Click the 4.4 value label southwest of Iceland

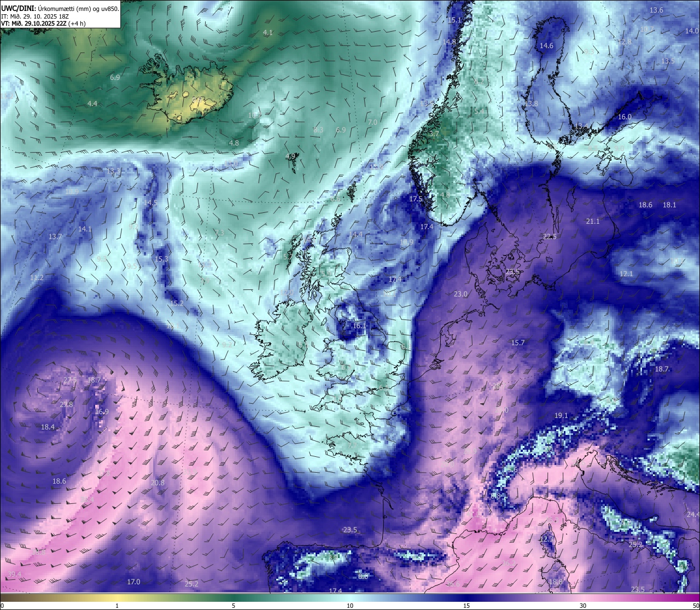(92, 103)
